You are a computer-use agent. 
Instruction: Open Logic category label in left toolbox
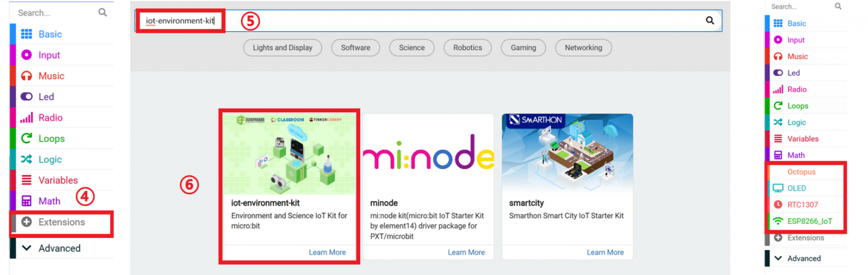click(x=50, y=159)
